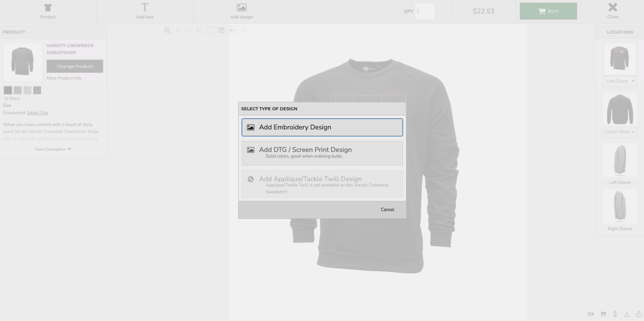
Task: Click the download icon at bottom right
Action: tap(627, 314)
